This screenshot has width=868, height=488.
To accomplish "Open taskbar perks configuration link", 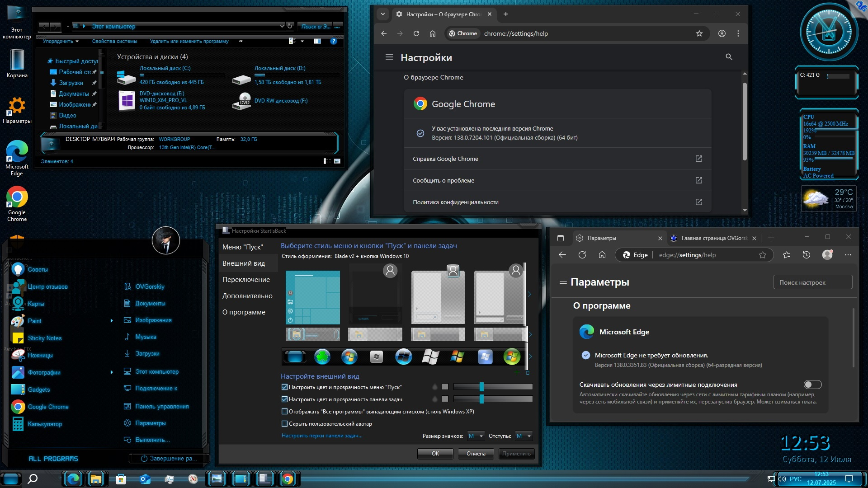I will [x=321, y=436].
